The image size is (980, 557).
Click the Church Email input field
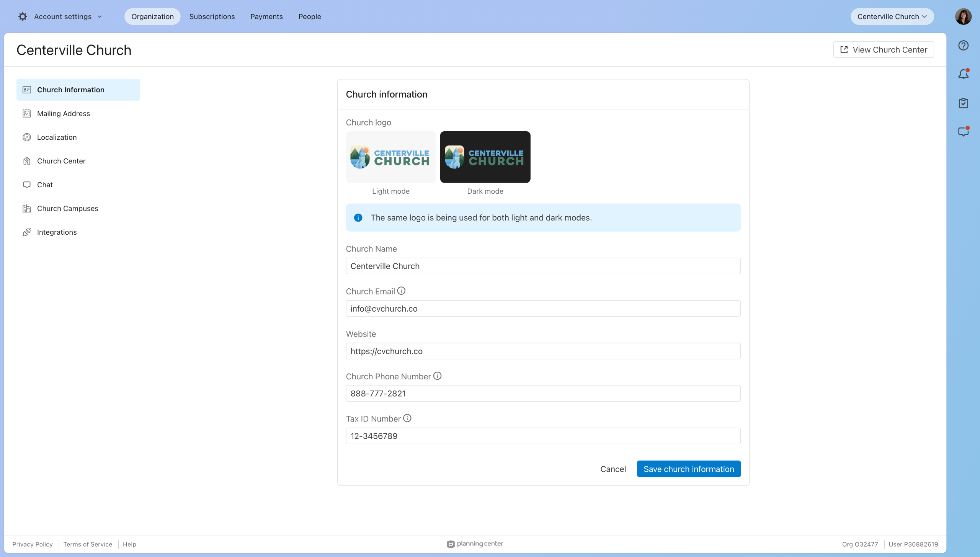tap(543, 309)
